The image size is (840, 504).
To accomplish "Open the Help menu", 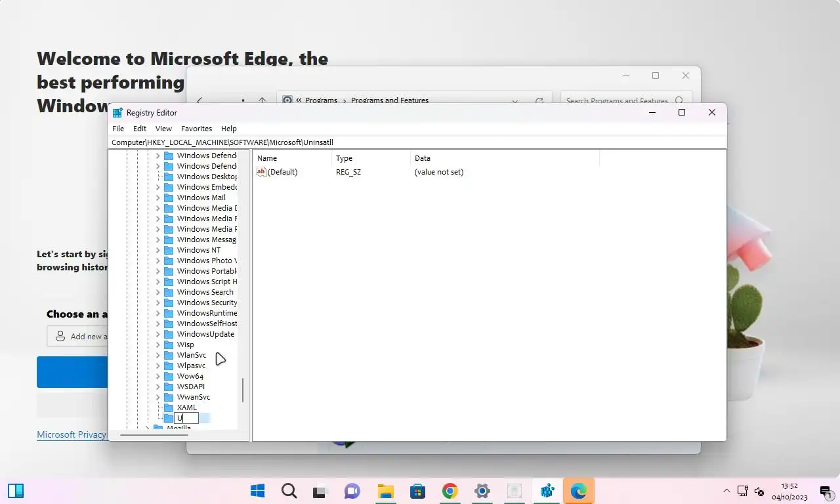I will pyautogui.click(x=228, y=129).
